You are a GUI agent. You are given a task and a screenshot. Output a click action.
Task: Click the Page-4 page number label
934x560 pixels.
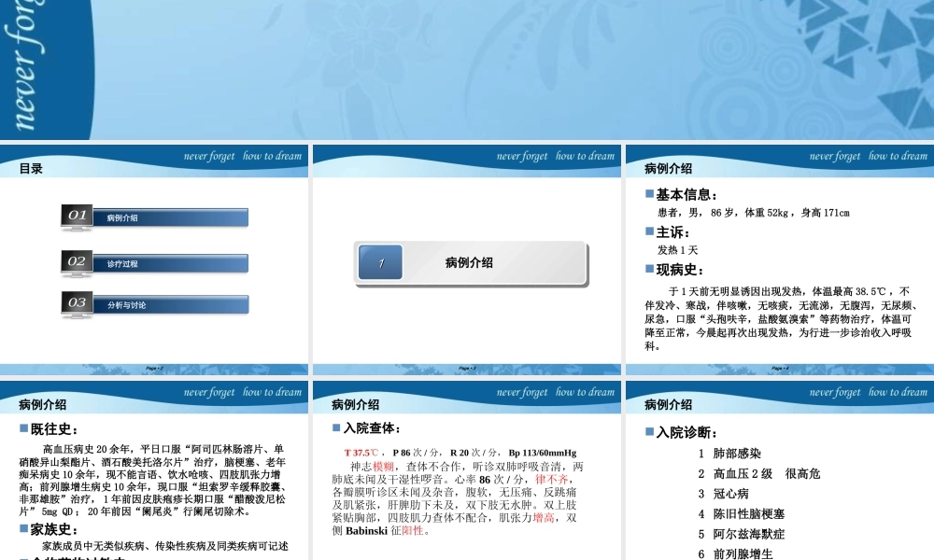779,370
